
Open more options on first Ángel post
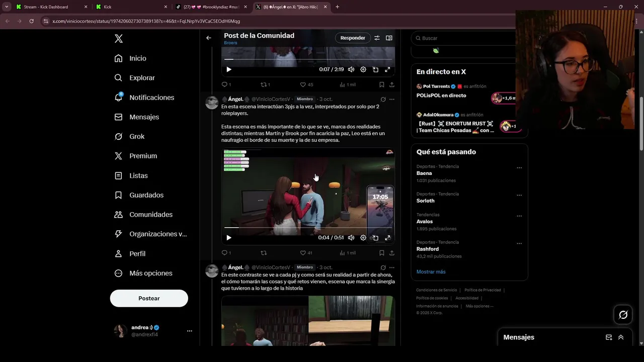pyautogui.click(x=392, y=99)
